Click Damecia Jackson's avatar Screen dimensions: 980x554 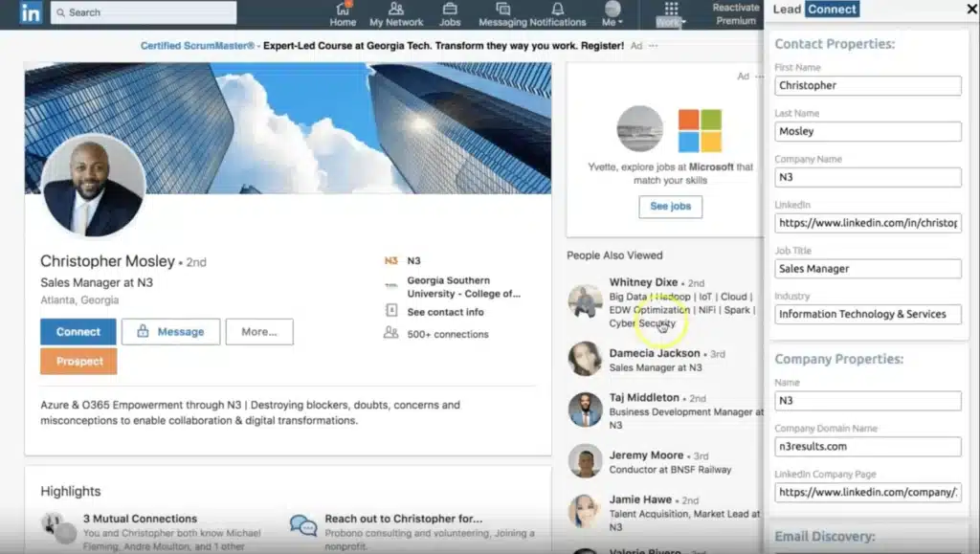[585, 359]
